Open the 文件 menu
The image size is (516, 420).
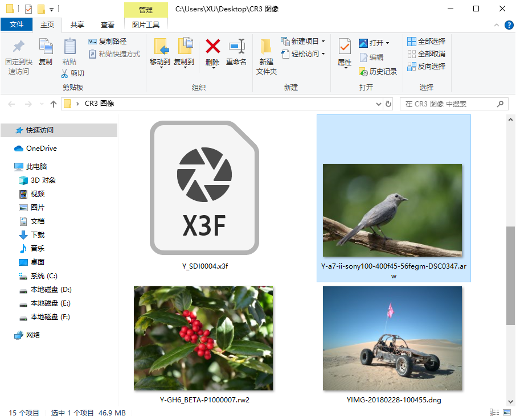(17, 24)
